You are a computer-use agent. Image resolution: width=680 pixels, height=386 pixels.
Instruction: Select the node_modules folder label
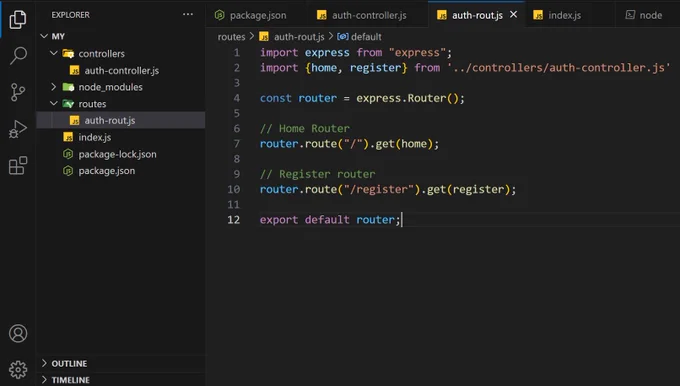(111, 87)
